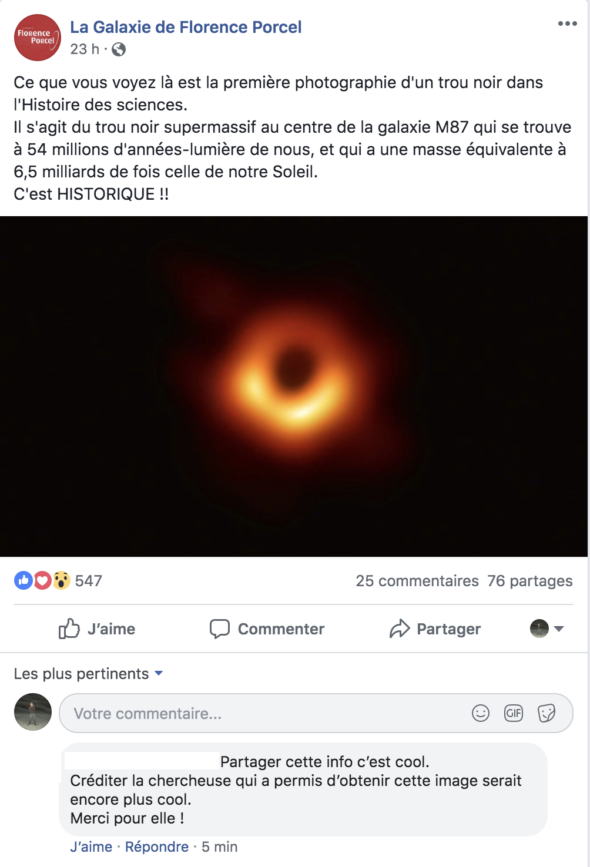Click the blue like reaction icon
This screenshot has height=867, width=590.
(x=23, y=581)
